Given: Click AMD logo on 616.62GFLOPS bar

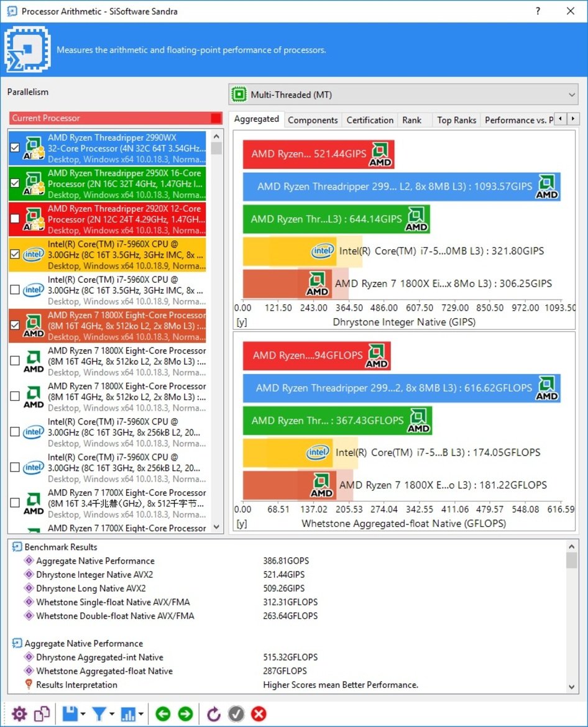Looking at the screenshot, I should (x=547, y=388).
